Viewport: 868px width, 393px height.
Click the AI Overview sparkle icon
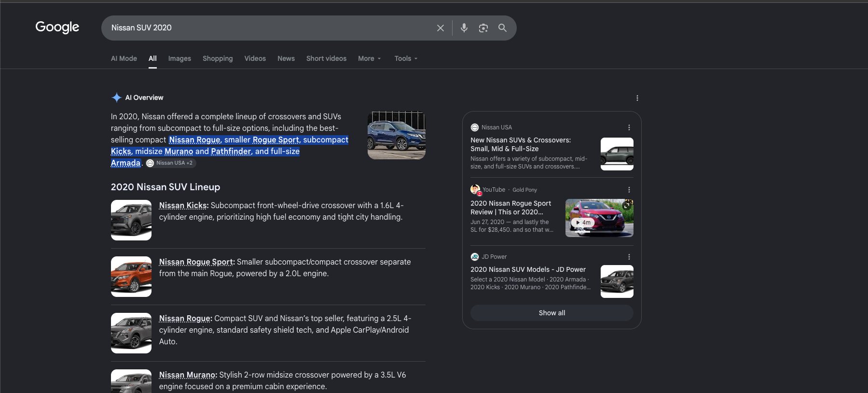[116, 98]
